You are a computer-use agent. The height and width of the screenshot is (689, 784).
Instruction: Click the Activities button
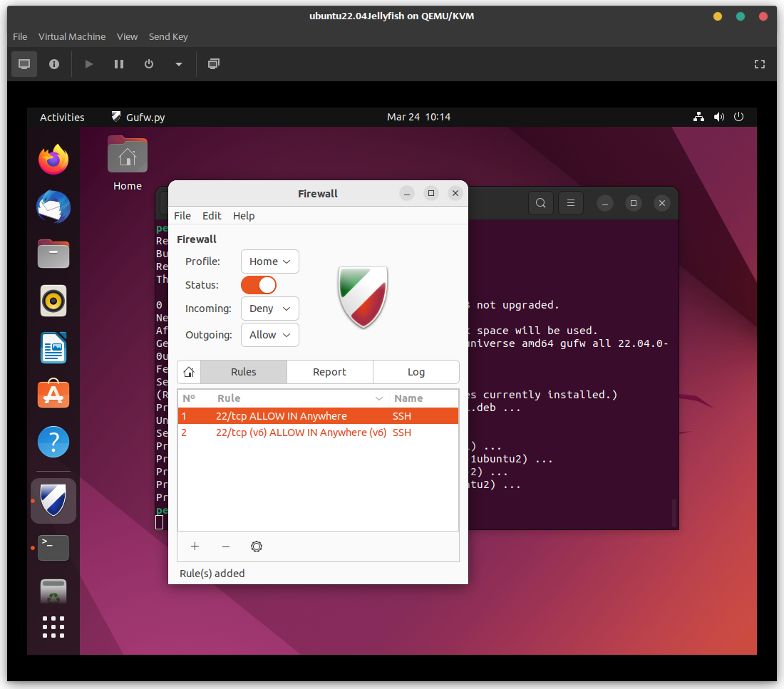pyautogui.click(x=62, y=118)
